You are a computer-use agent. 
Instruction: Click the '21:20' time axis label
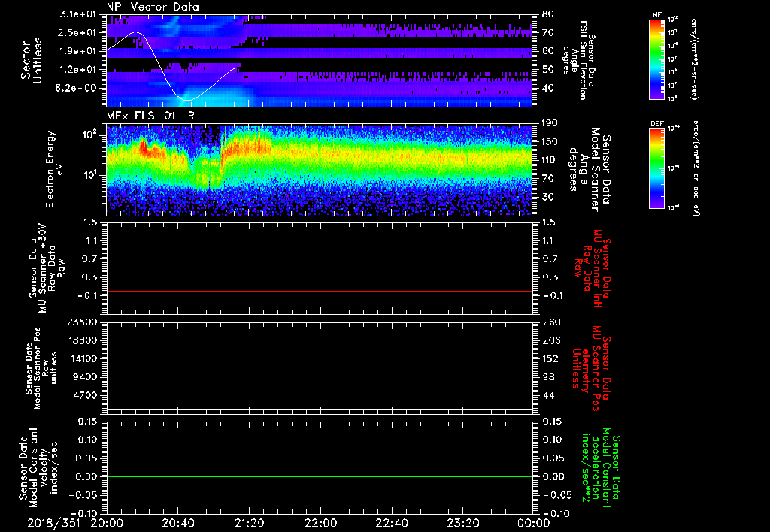[250, 523]
